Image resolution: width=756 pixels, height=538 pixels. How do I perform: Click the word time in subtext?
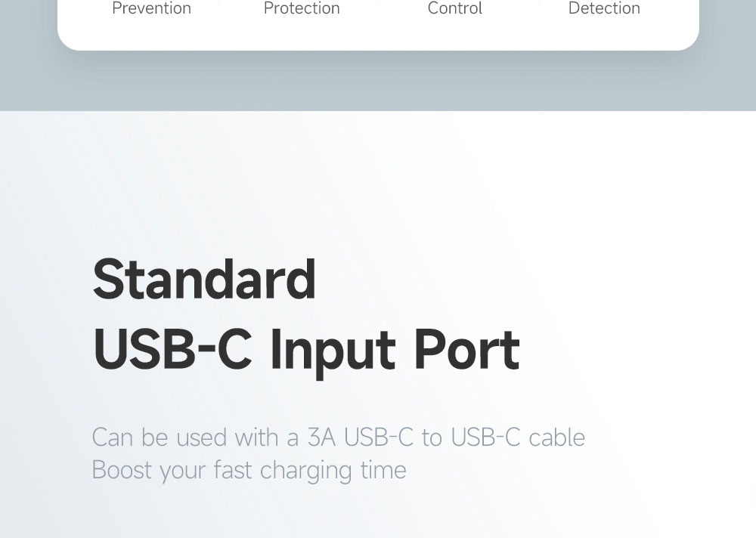pos(383,470)
